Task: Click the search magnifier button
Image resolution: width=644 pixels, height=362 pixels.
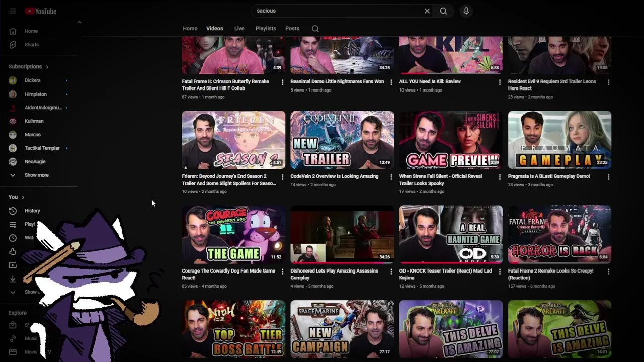Action: coord(443,11)
